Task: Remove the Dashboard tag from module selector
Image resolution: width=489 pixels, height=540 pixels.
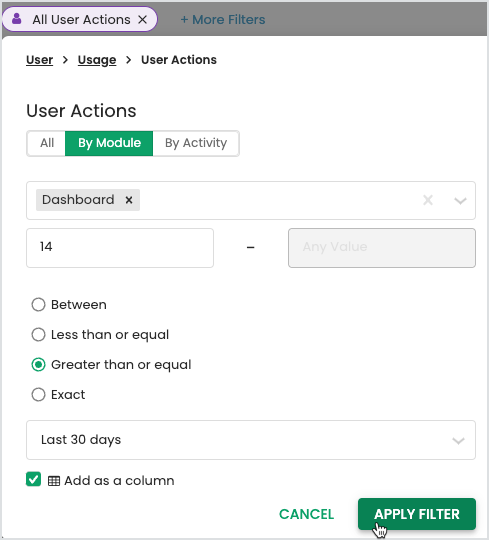Action: tap(129, 200)
